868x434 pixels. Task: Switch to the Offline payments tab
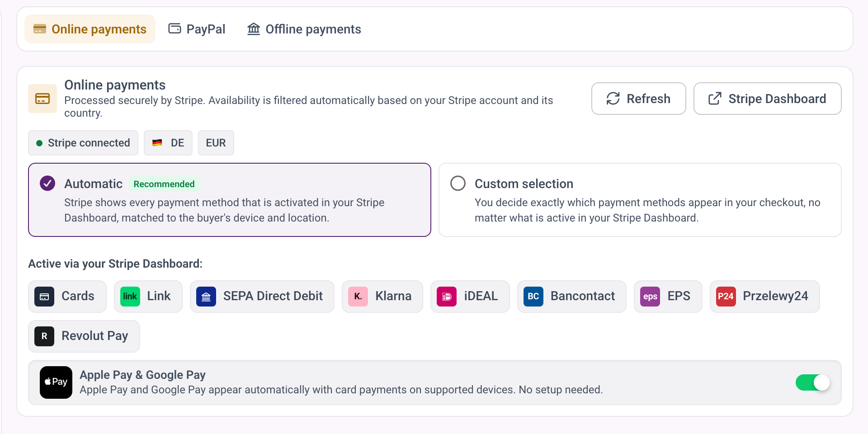(x=304, y=29)
